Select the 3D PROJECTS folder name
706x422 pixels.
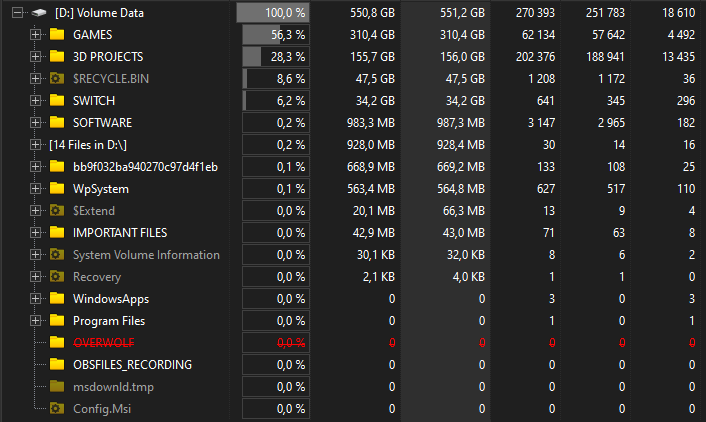pos(108,57)
